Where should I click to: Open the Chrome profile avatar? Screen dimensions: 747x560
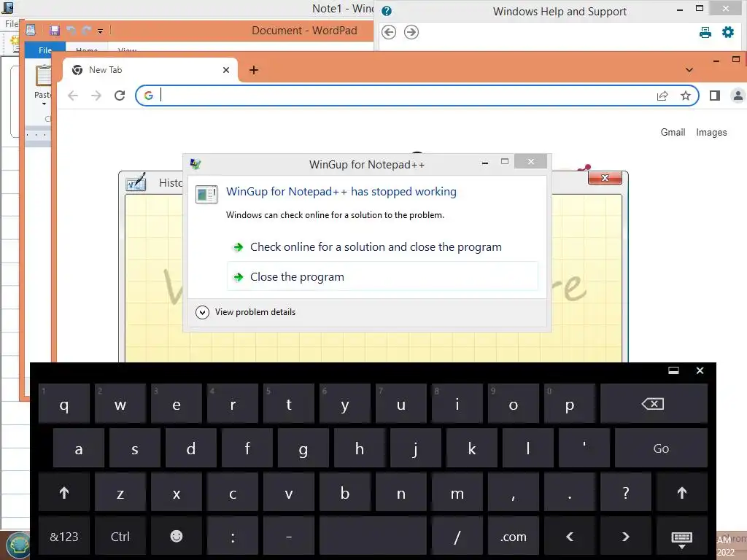click(738, 96)
